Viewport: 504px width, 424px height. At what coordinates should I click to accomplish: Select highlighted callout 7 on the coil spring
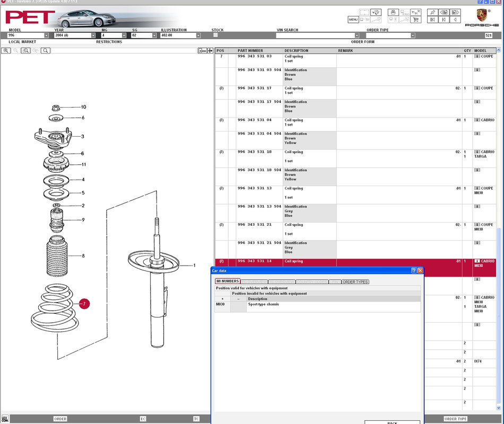point(84,304)
